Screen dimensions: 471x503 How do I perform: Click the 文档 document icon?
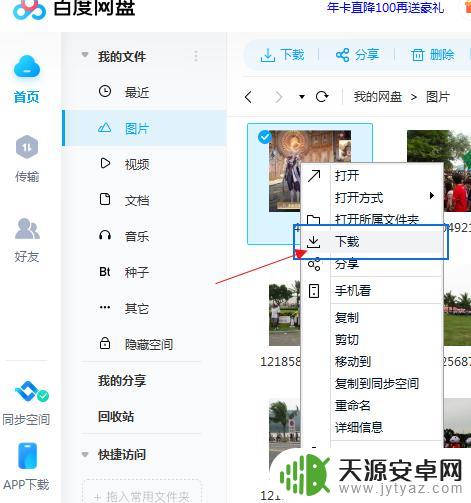click(x=105, y=199)
